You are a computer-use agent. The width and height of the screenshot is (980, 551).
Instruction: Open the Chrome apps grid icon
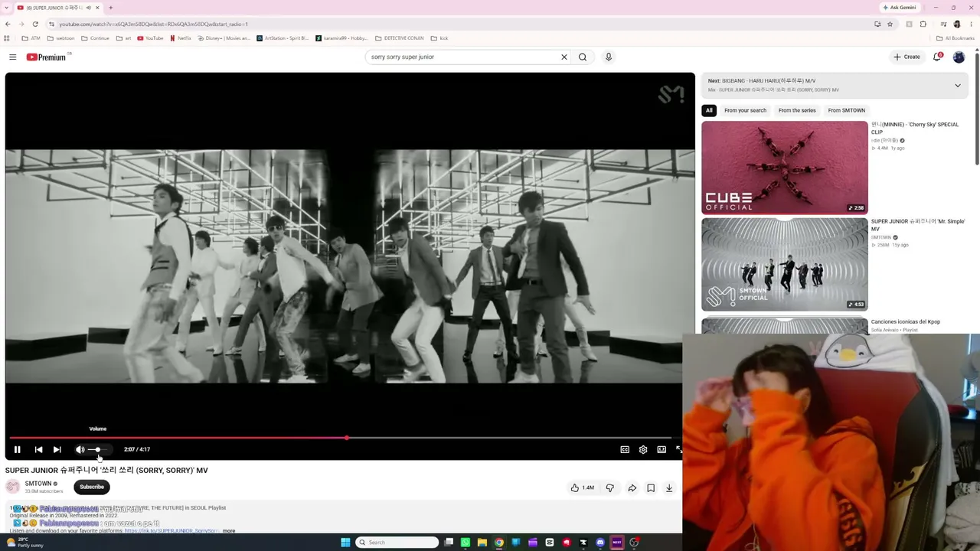point(7,38)
